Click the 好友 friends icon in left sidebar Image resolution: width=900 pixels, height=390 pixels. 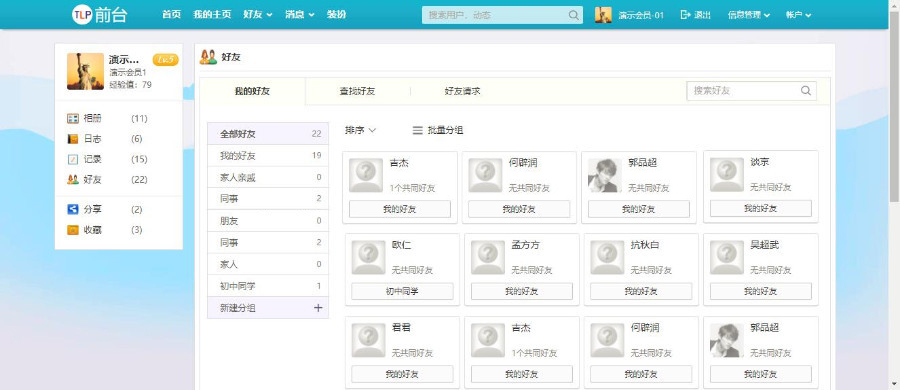(x=73, y=180)
